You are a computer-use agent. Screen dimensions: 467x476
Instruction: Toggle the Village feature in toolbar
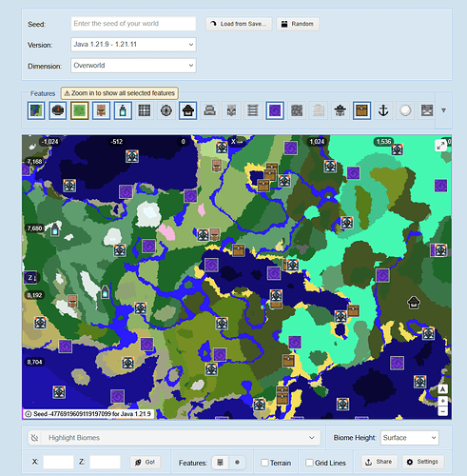[101, 110]
